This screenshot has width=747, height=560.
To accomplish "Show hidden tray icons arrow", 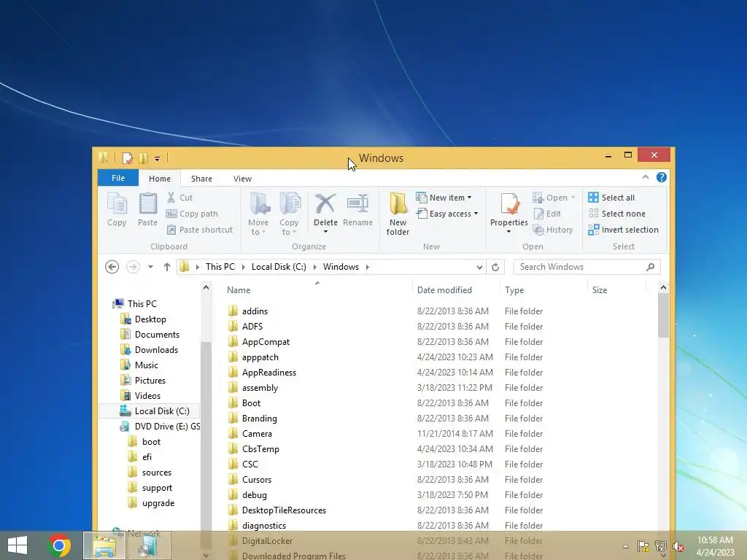I will click(x=625, y=547).
